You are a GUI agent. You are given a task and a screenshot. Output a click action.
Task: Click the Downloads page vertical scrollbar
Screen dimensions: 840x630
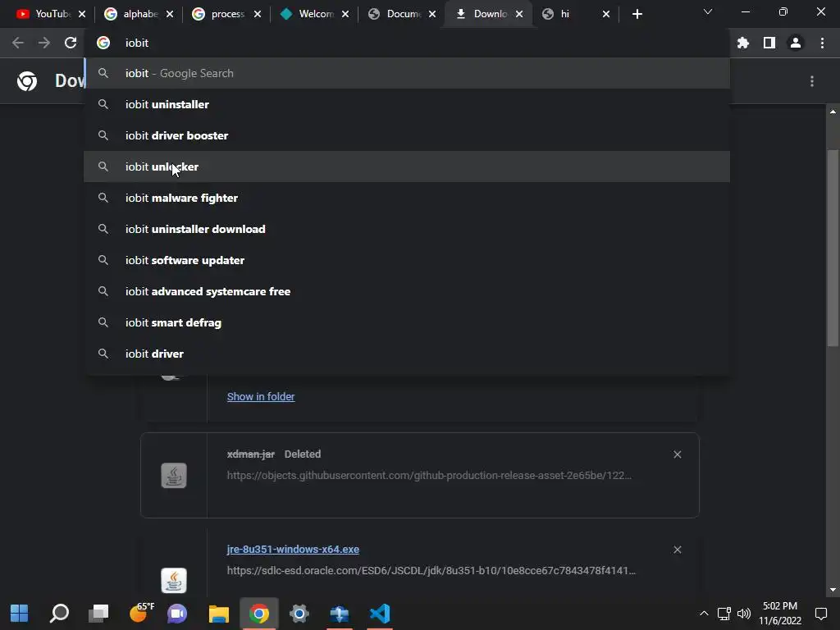click(x=833, y=247)
